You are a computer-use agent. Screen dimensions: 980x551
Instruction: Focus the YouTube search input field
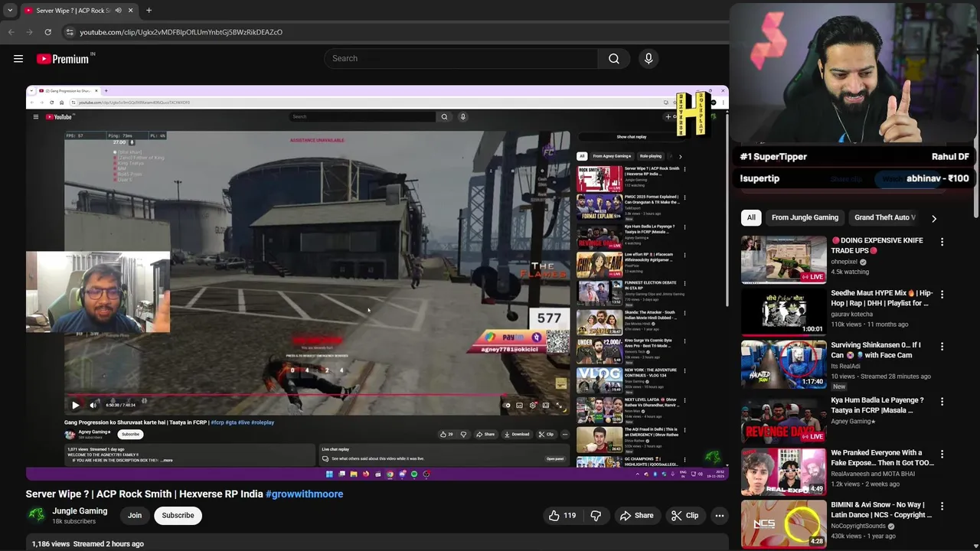pyautogui.click(x=461, y=59)
